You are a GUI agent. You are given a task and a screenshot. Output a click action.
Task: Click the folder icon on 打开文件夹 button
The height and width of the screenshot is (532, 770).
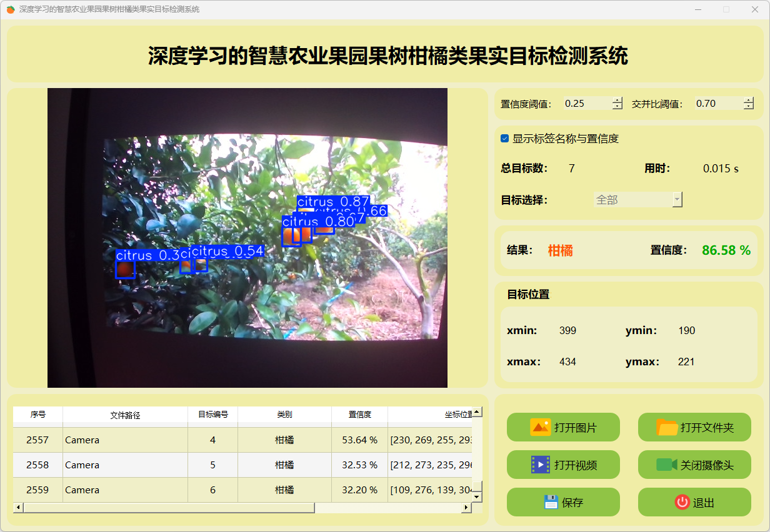pos(667,427)
